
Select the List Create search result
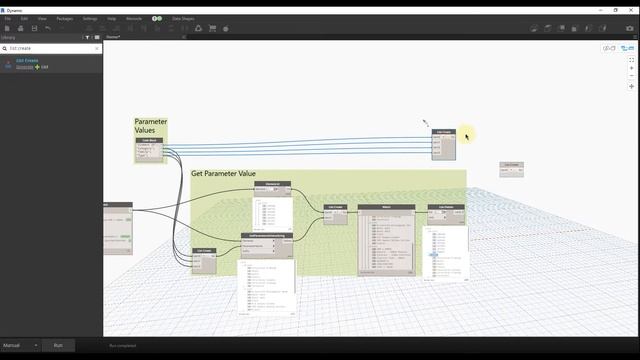(x=51, y=64)
